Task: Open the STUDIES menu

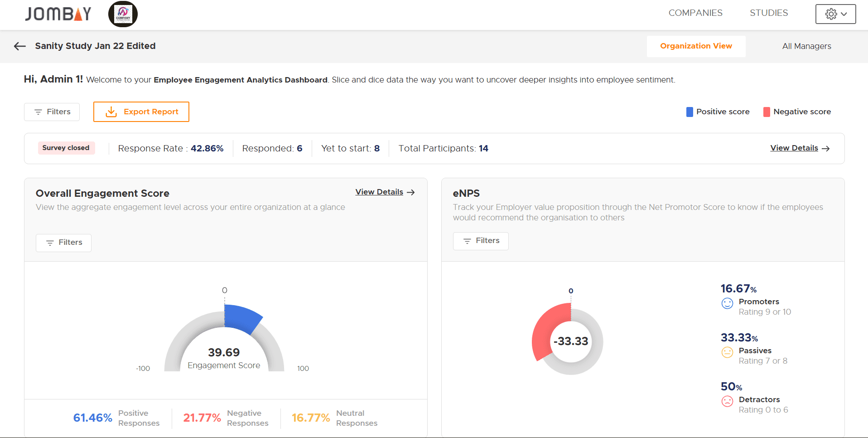Action: (769, 13)
